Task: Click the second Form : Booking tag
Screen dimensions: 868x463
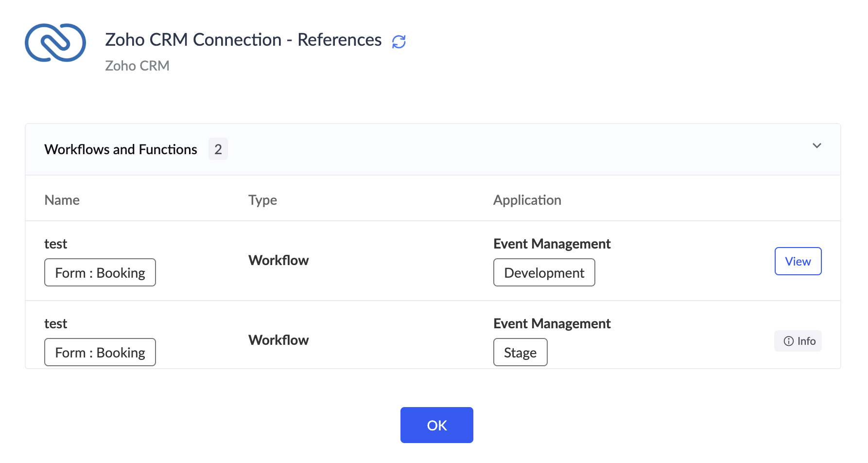Action: point(100,353)
